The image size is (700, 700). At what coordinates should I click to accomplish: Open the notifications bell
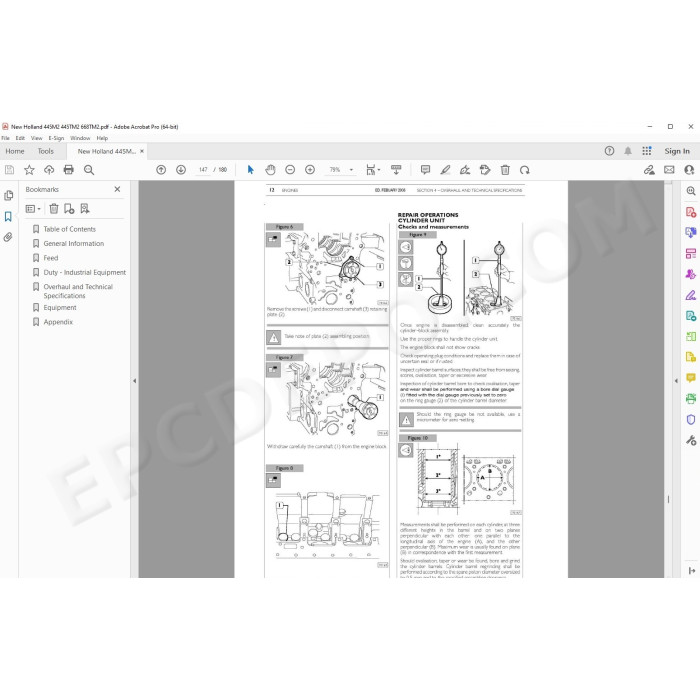[x=628, y=151]
